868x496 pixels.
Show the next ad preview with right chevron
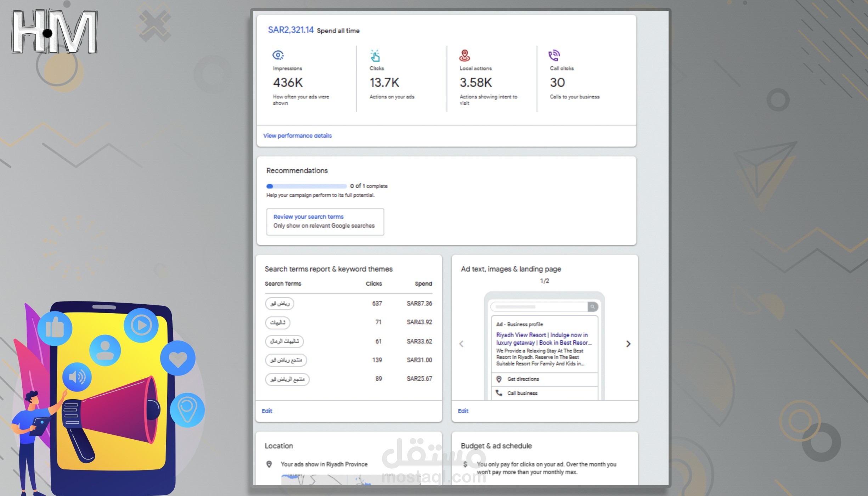tap(628, 344)
